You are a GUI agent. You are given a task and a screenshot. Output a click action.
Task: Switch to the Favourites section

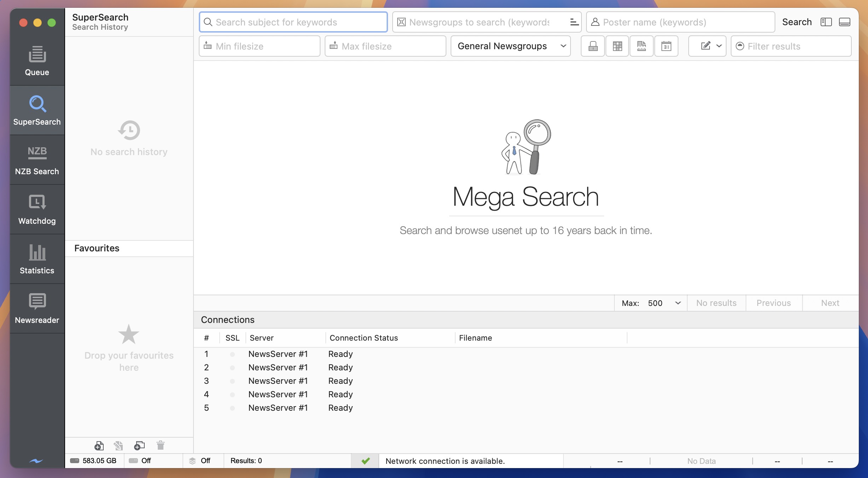click(96, 248)
